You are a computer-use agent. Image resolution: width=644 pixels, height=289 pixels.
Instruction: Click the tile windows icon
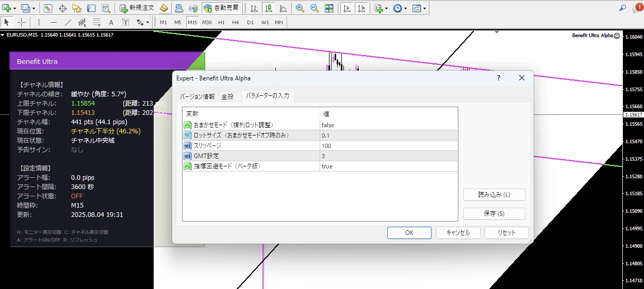tap(329, 8)
